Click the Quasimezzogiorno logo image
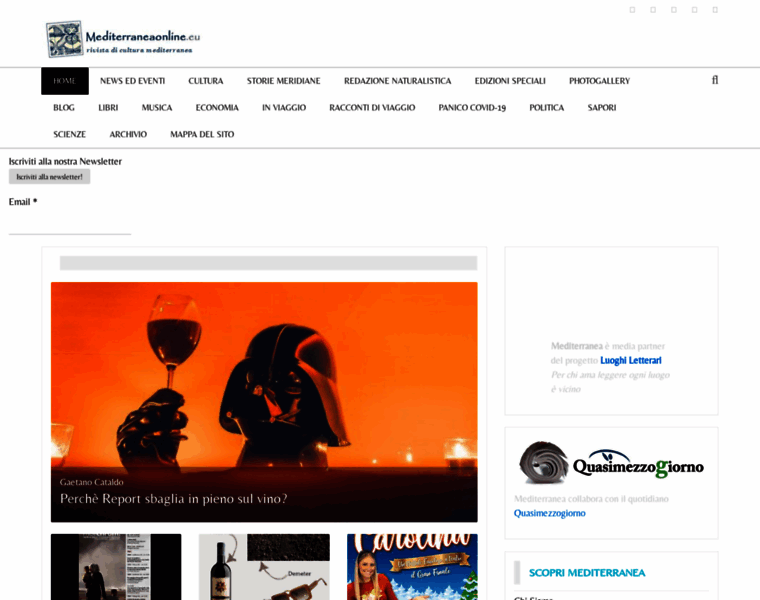The width and height of the screenshot is (760, 600). [x=611, y=465]
